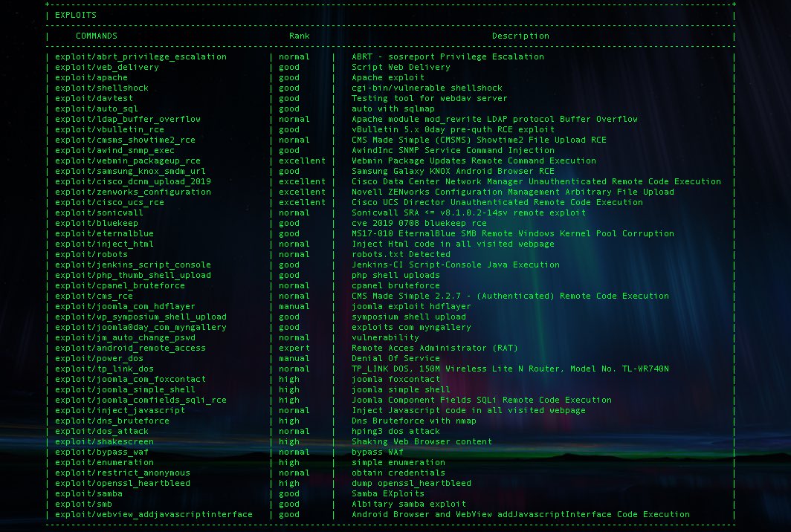Select exploit/smb command
The image size is (791, 532).
83,505
